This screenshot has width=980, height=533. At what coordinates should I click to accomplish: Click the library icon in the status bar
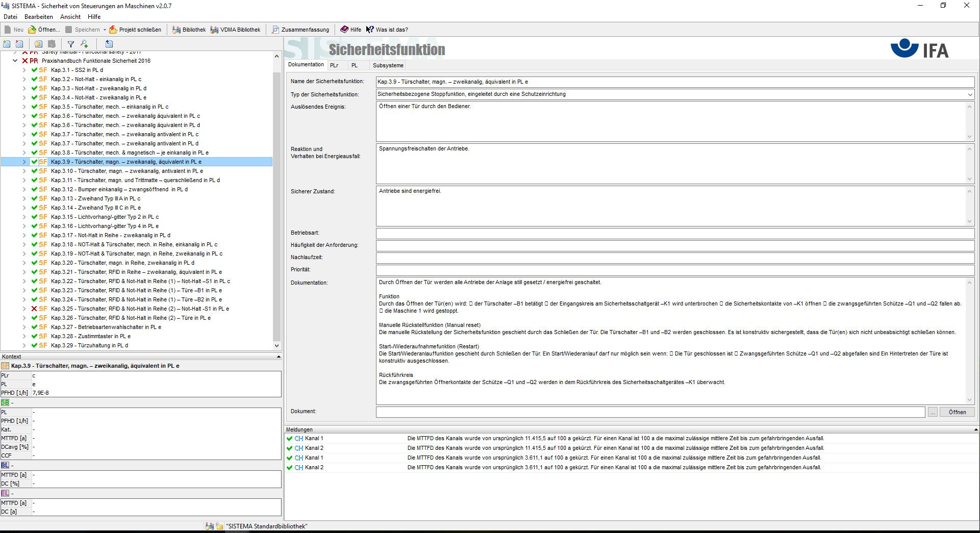point(209,526)
